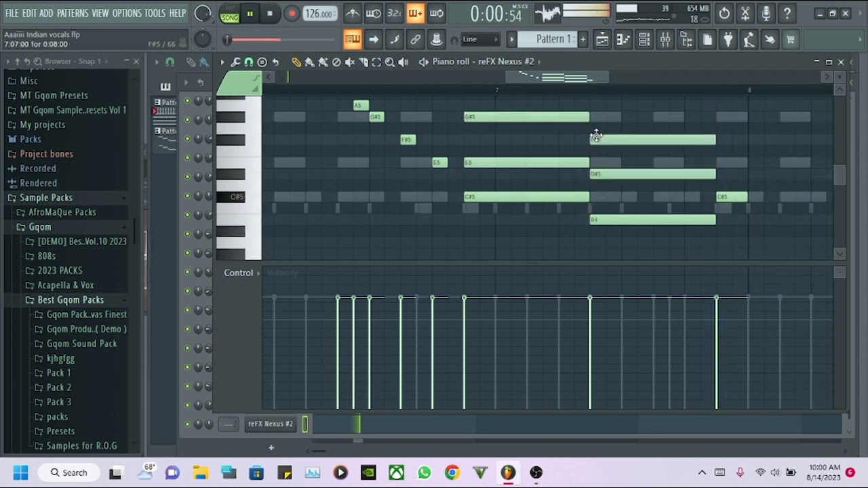Screen dimensions: 868x488
Task: Select the Zoom magnifier tool in piano roll
Action: point(390,62)
